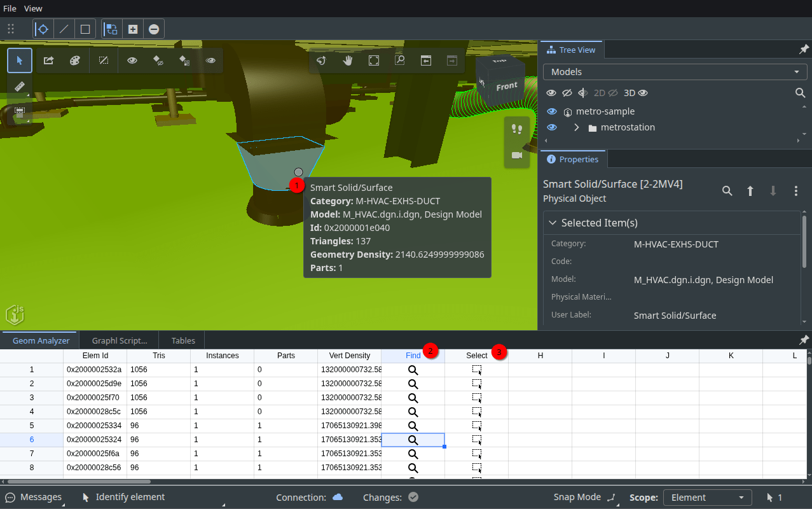Activate the rotate view tool
Image resolution: width=812 pixels, height=509 pixels.
[x=321, y=60]
